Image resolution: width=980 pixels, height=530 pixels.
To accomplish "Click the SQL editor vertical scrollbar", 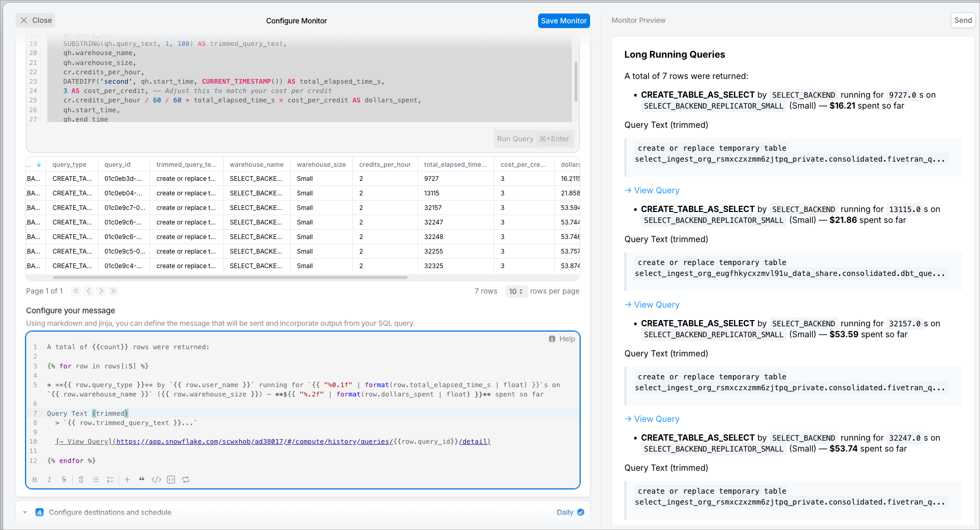I will [576, 82].
